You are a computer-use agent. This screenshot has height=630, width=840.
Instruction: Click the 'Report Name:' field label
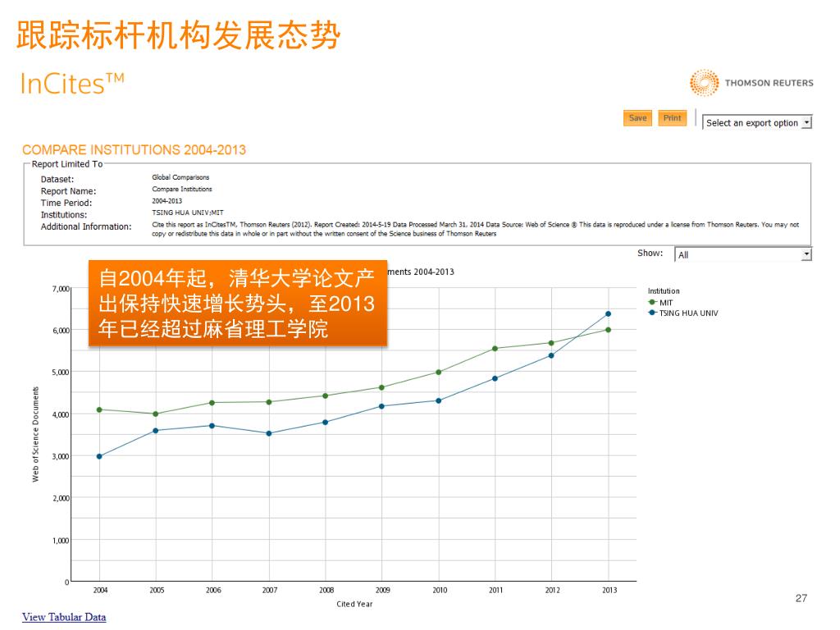[69, 191]
